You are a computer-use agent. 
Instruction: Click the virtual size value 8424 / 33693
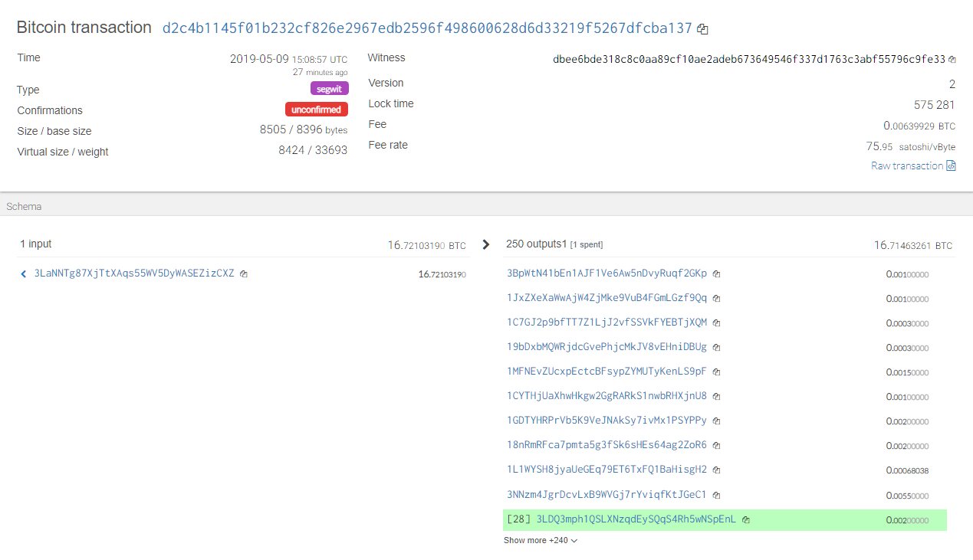[313, 151]
